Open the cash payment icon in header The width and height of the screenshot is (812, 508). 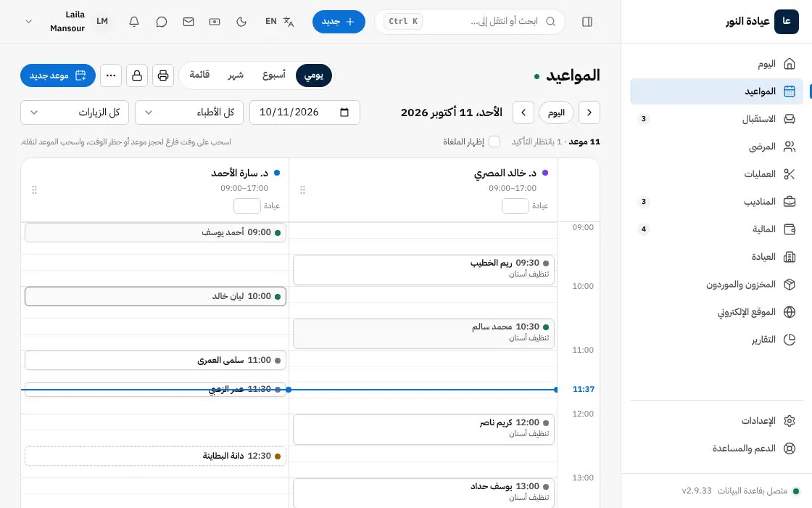coord(215,22)
